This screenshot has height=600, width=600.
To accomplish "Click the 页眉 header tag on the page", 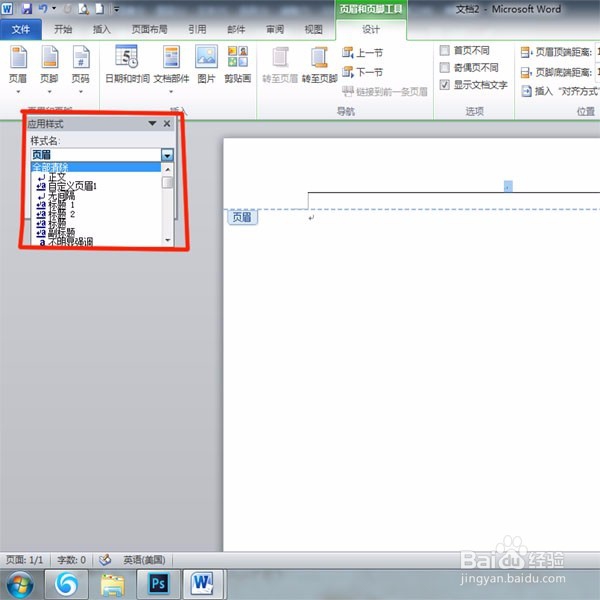I will [242, 217].
